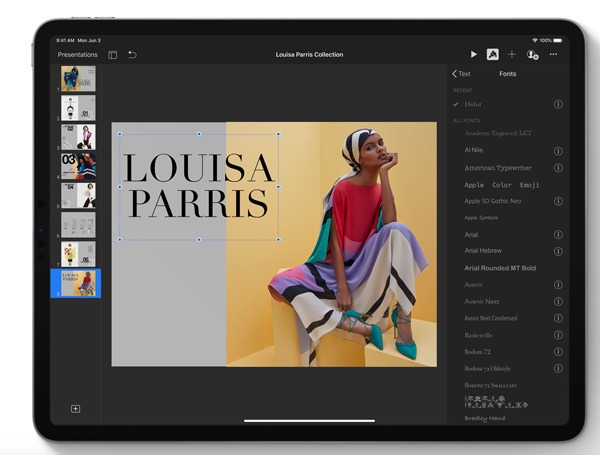Click top-left selection handle of text box
The image size is (600, 455).
coord(120,134)
